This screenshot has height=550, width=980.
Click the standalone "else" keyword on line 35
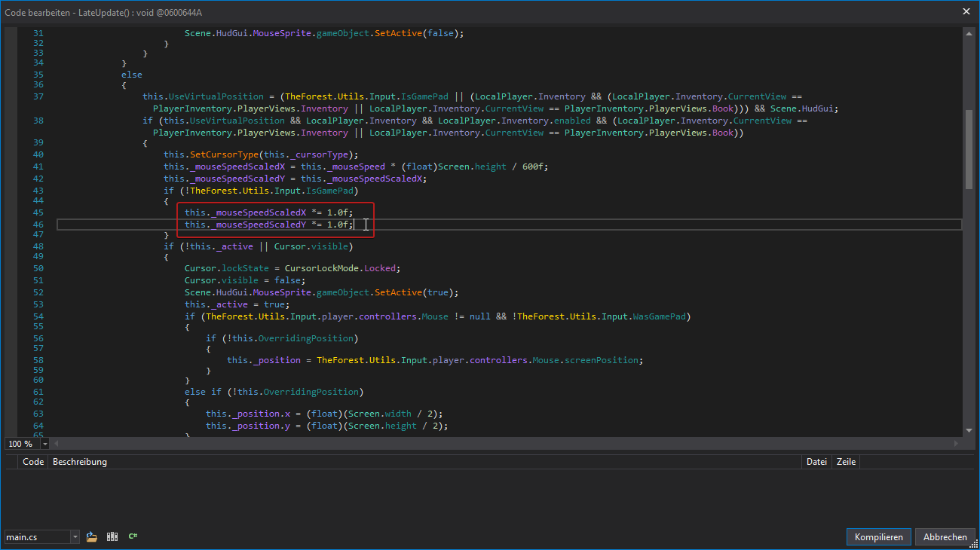(132, 75)
